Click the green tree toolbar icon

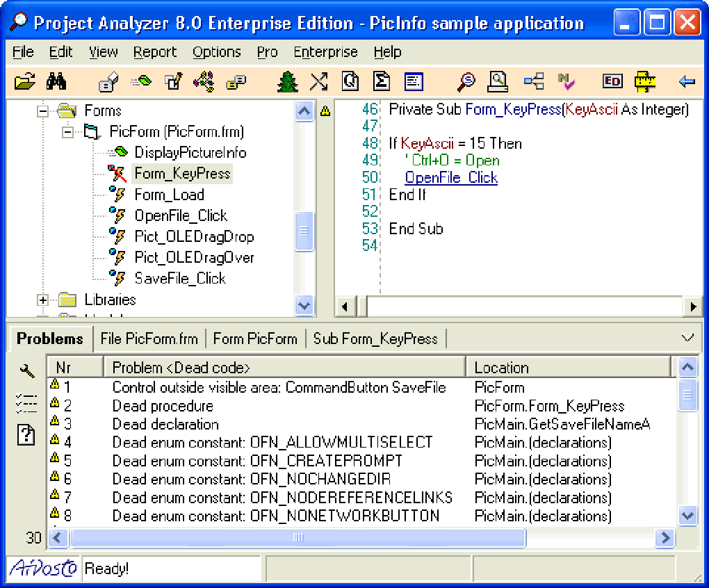click(x=288, y=82)
